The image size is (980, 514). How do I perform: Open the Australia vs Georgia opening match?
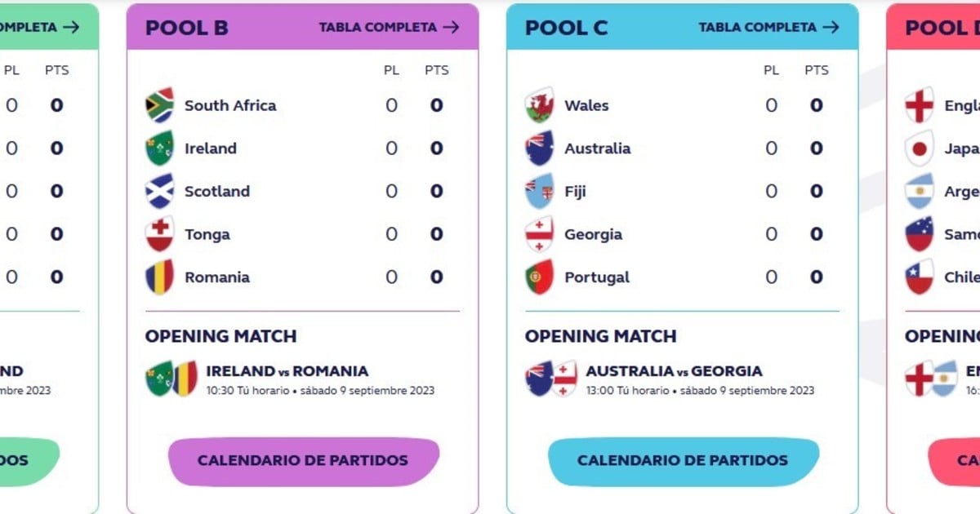[674, 371]
